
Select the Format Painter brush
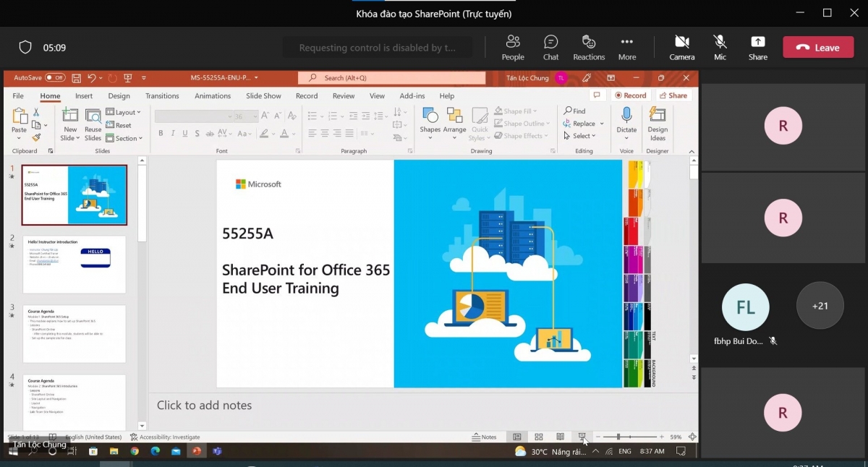36,137
